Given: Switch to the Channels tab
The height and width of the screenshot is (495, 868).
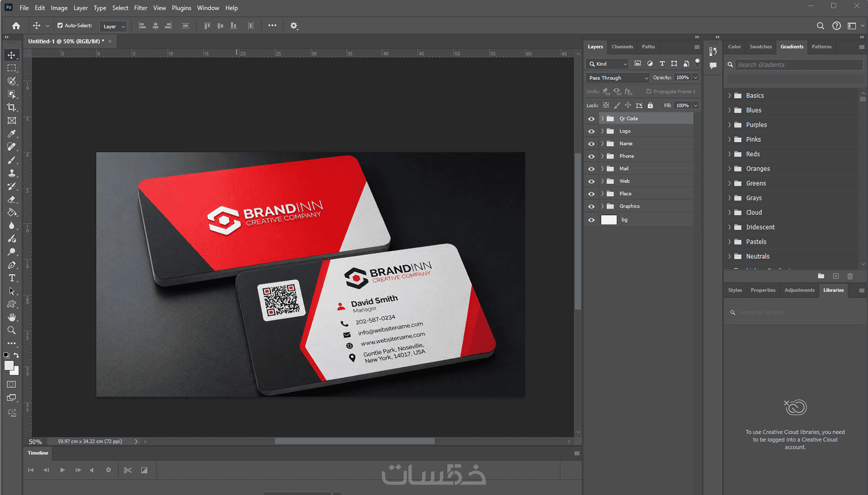Looking at the screenshot, I should click(622, 46).
